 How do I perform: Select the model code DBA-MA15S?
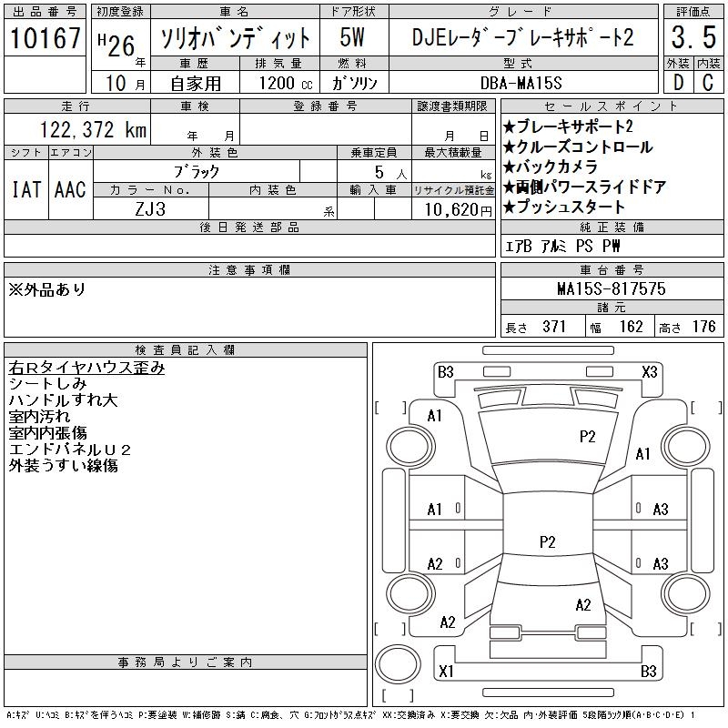[521, 83]
